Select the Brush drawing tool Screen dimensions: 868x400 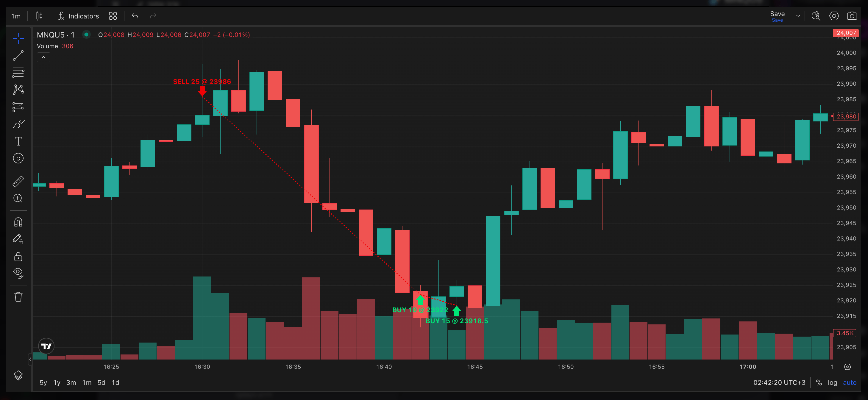(18, 124)
